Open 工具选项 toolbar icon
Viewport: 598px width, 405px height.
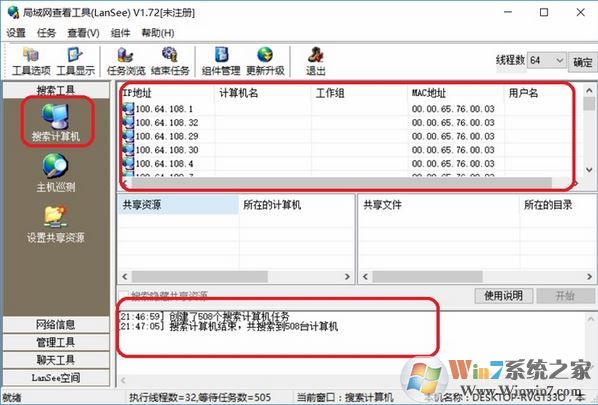31,61
